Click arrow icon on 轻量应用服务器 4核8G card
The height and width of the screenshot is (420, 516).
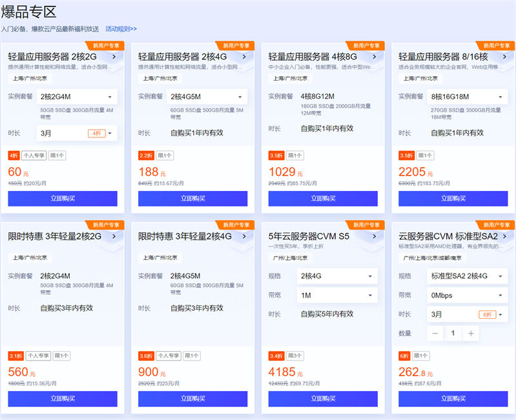[x=375, y=57]
